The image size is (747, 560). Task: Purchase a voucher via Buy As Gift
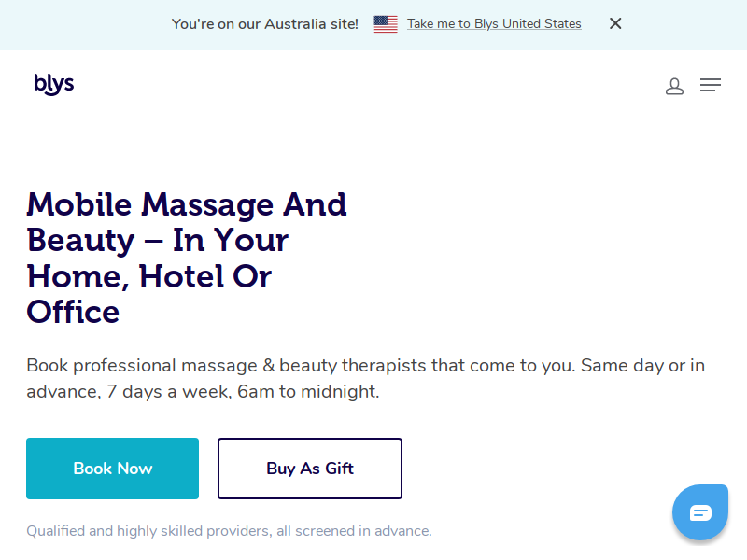coord(310,469)
